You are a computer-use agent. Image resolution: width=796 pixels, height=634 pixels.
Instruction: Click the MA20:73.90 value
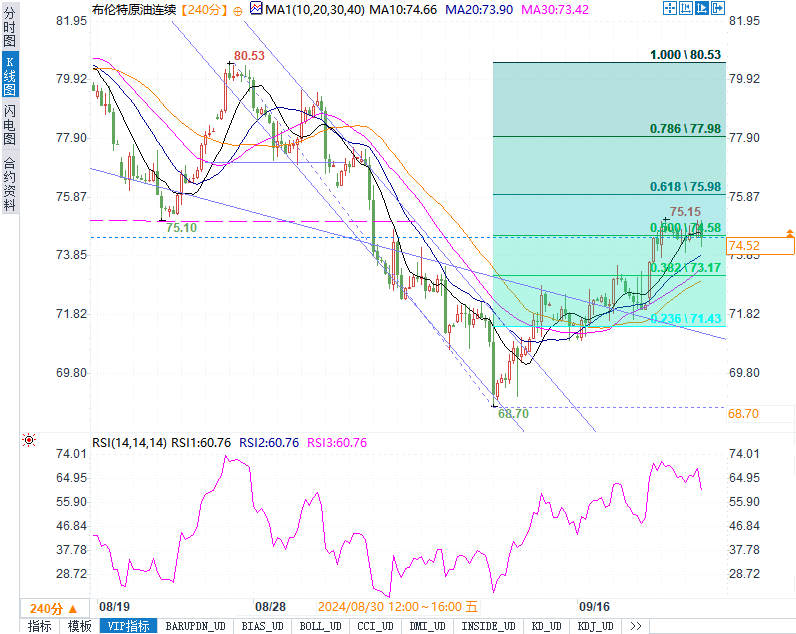479,10
